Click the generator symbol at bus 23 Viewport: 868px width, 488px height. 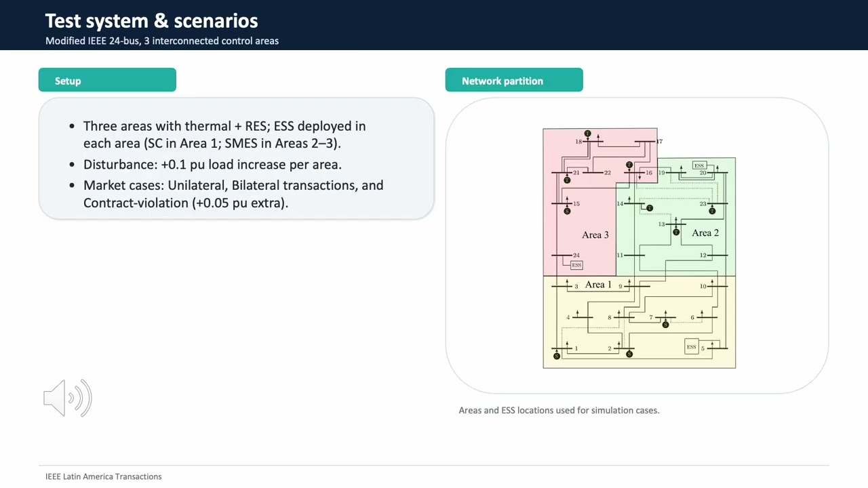(712, 211)
